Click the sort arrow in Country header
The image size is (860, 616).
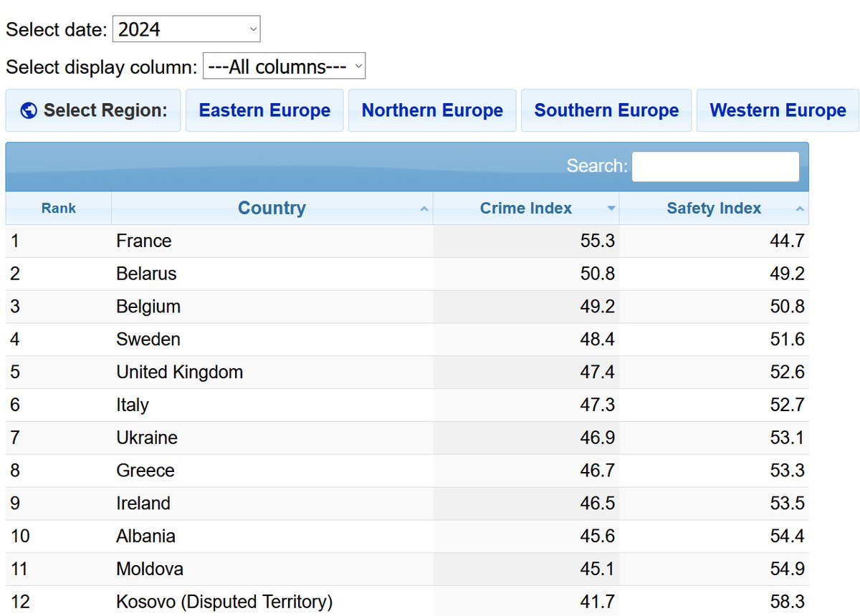[424, 209]
